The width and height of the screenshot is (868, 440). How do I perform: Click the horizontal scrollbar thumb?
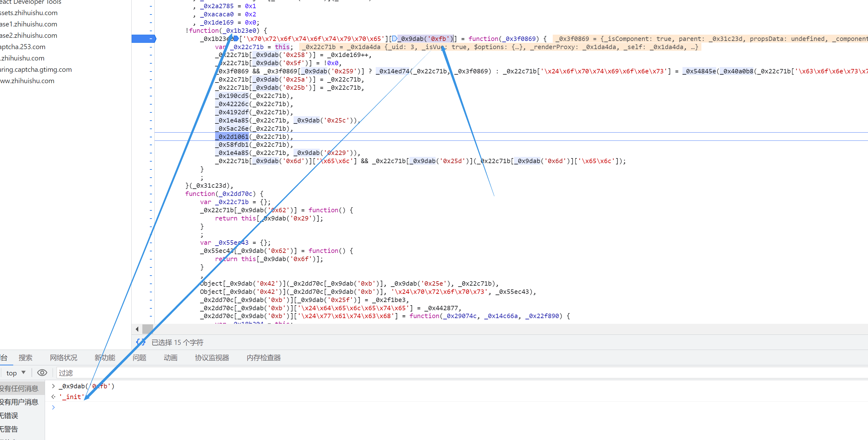tap(148, 329)
